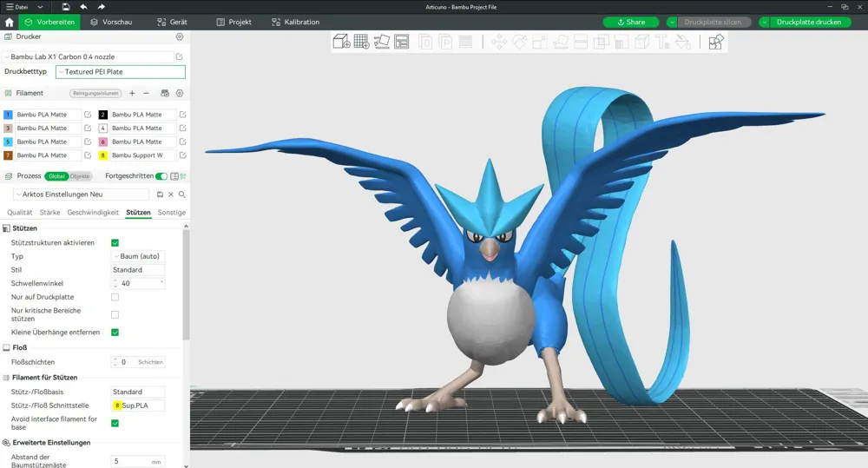Click filament 7 brown color swatch

pyautogui.click(x=8, y=155)
